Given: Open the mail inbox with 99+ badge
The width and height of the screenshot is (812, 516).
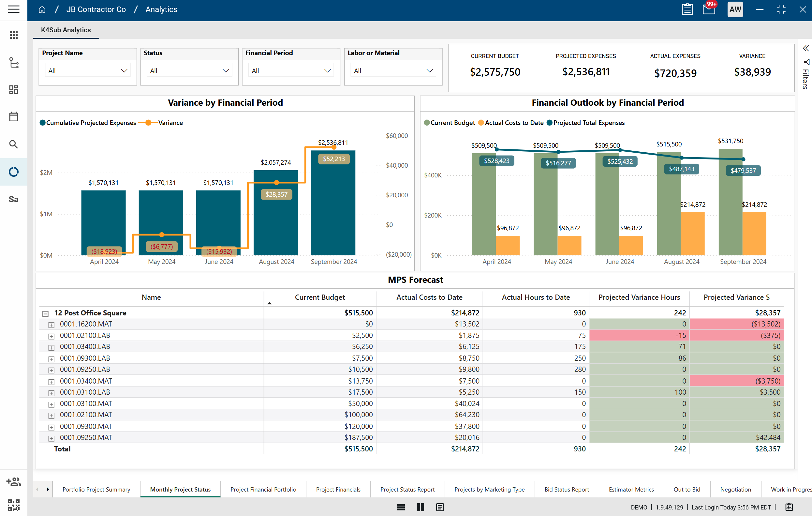Looking at the screenshot, I should (709, 9).
